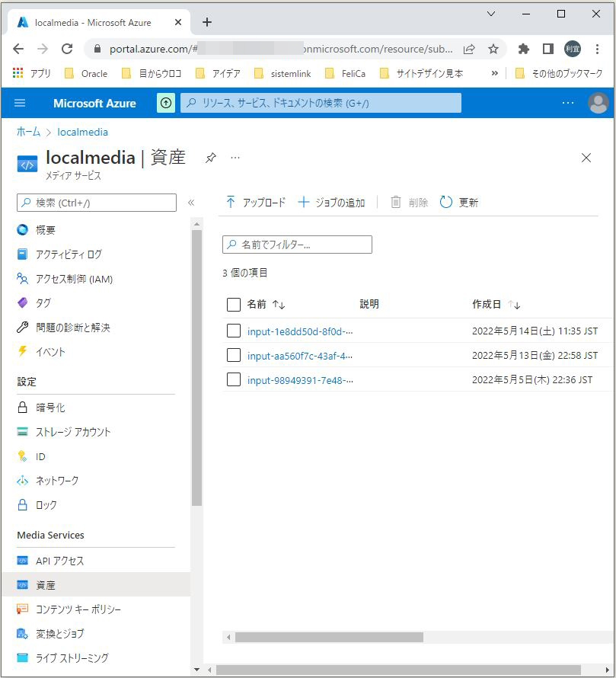The image size is (616, 678).
Task: Click the API アクセス icon
Action: [23, 561]
